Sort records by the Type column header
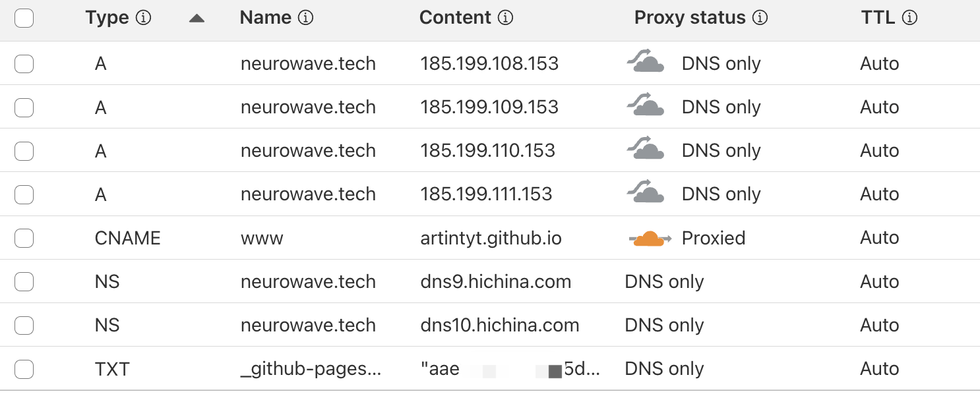This screenshot has width=980, height=398. pyautogui.click(x=107, y=18)
